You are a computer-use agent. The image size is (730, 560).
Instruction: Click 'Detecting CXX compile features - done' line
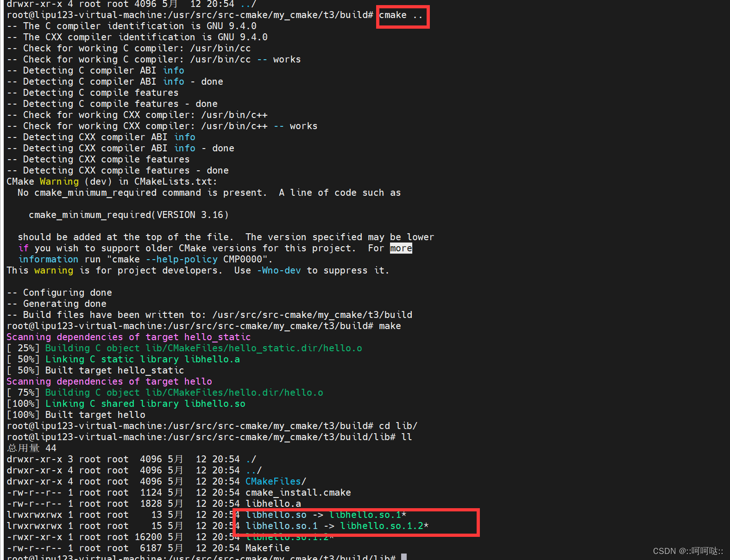(118, 170)
